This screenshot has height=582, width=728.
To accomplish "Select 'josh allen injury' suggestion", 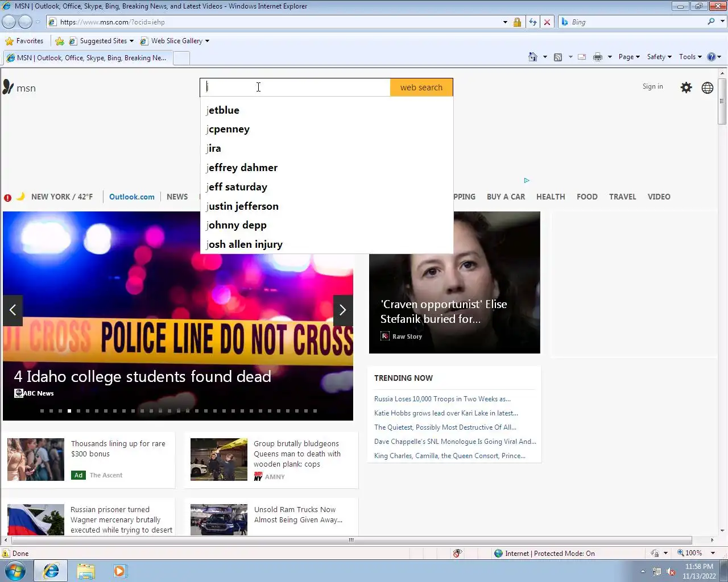I will (x=326, y=244).
